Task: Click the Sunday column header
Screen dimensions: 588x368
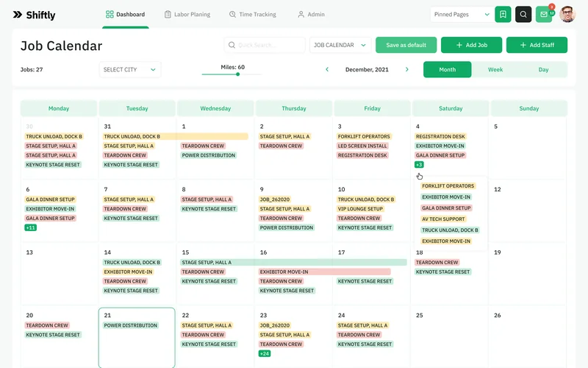Action: point(528,108)
